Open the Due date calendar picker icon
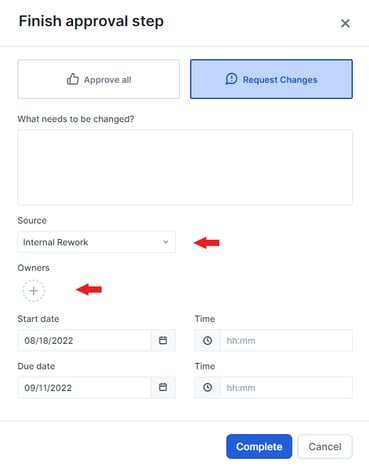Image resolution: width=369 pixels, height=467 pixels. coord(163,387)
